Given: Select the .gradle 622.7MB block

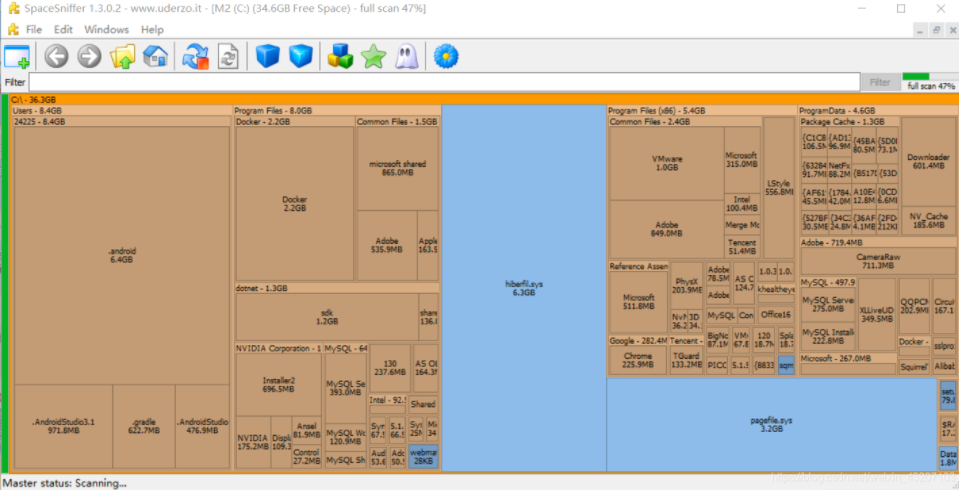Looking at the screenshot, I should click(x=144, y=426).
